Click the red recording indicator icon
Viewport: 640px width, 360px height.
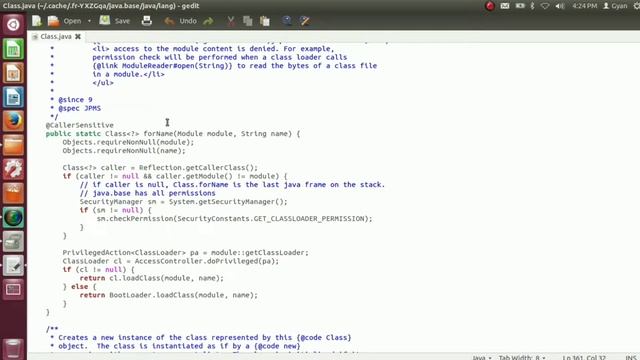pos(490,6)
